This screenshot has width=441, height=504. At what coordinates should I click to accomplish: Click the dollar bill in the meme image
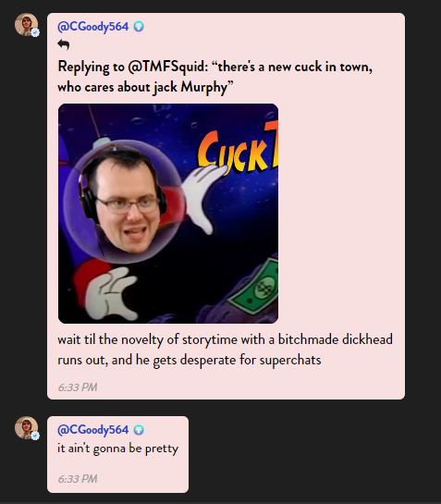tap(256, 287)
